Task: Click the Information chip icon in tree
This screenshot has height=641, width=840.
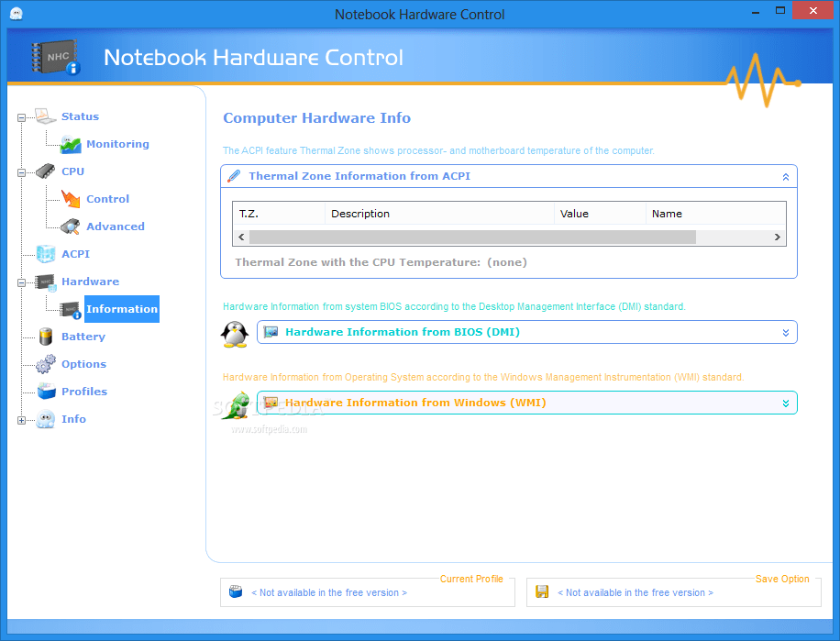Action: [71, 310]
